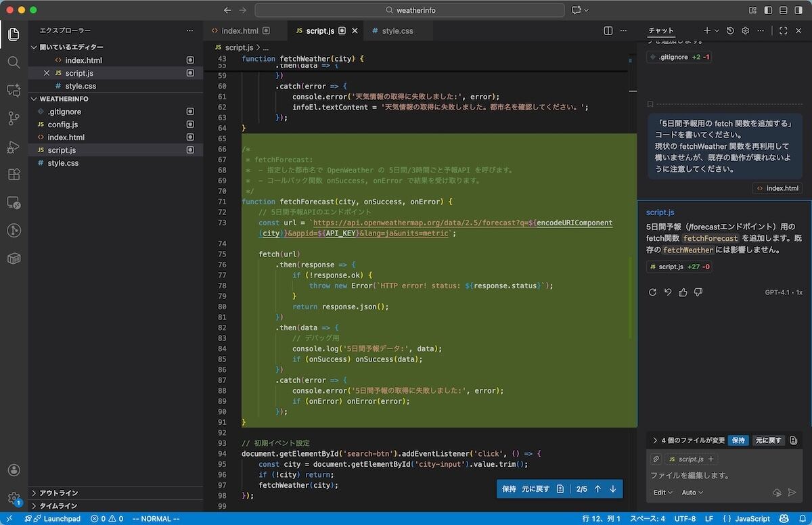Image resolution: width=812 pixels, height=525 pixels.
Task: Maximize the chat panel
Action: (783, 30)
